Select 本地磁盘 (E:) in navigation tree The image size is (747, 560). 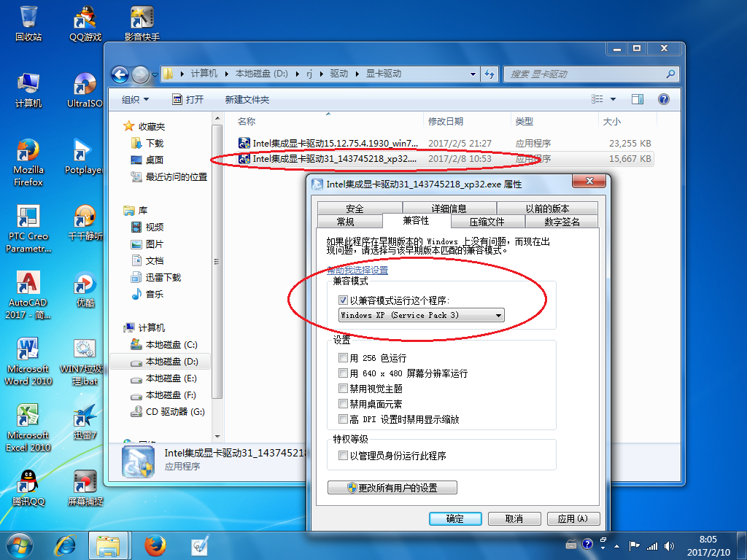[164, 378]
